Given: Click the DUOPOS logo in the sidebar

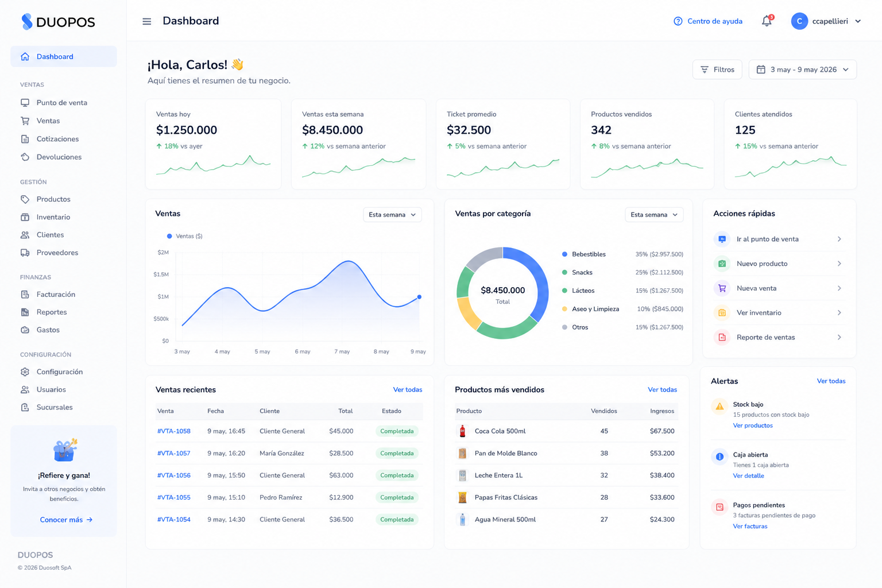Looking at the screenshot, I should tap(58, 22).
